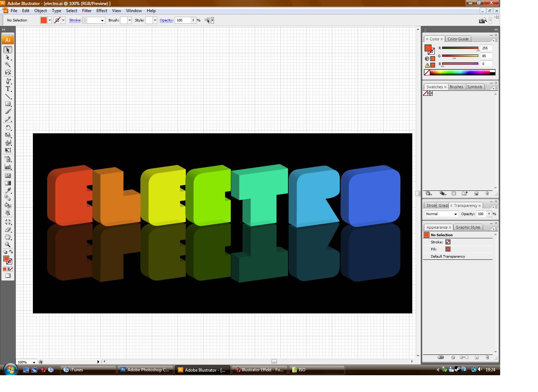
Task: Click the Stroke link in the control bar
Action: (75, 20)
